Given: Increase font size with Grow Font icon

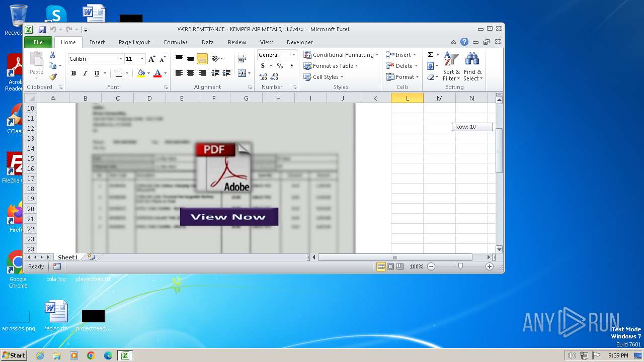Looking at the screenshot, I should 151,59.
